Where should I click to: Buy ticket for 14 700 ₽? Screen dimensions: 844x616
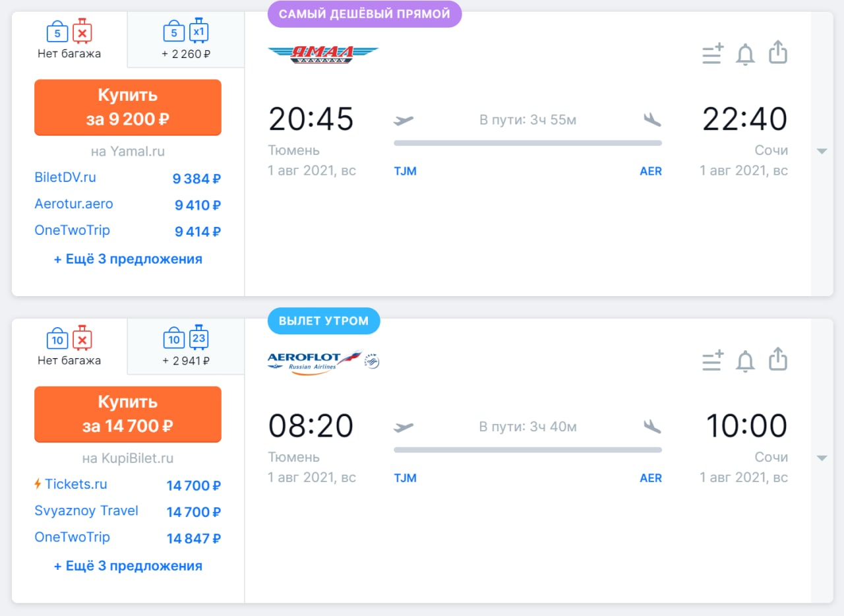[x=128, y=414]
